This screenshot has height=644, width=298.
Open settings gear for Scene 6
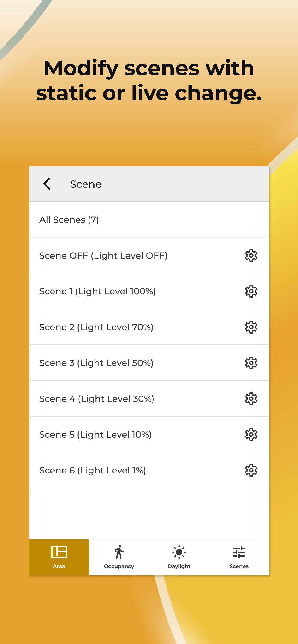(251, 470)
